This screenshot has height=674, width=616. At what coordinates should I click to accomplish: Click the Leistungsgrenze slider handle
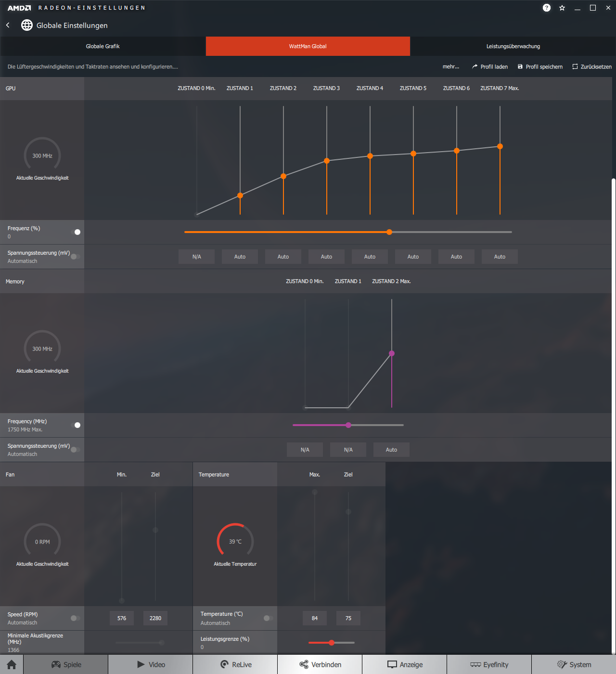coord(332,643)
